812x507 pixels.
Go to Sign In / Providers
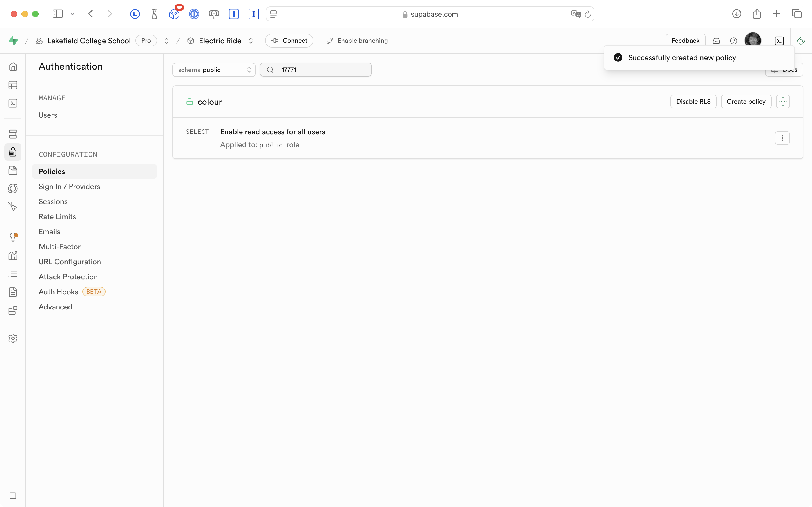(69, 186)
